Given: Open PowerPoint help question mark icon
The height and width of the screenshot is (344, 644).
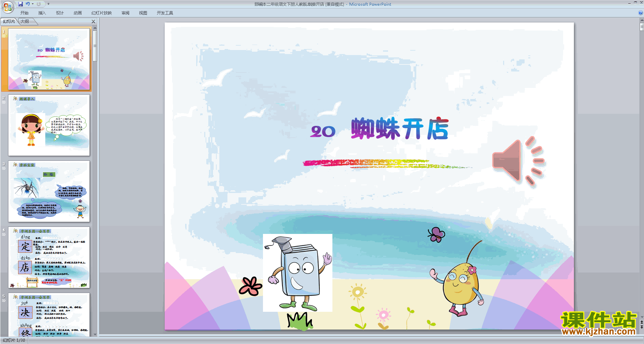Looking at the screenshot, I should click(x=641, y=13).
